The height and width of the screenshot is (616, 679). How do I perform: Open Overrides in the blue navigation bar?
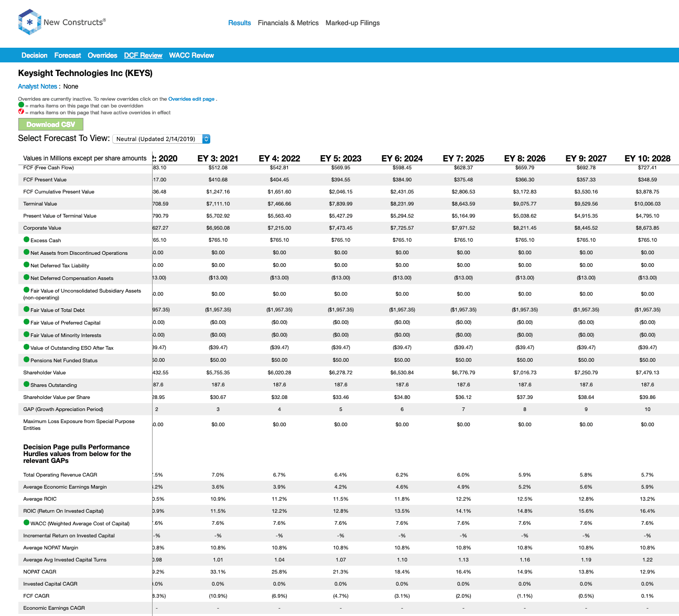(102, 55)
